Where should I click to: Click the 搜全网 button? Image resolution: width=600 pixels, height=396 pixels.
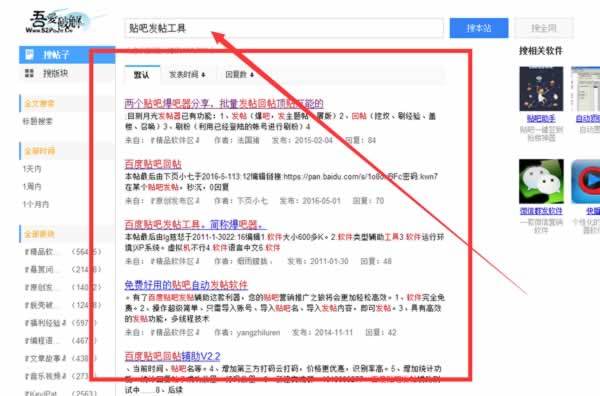[x=544, y=28]
